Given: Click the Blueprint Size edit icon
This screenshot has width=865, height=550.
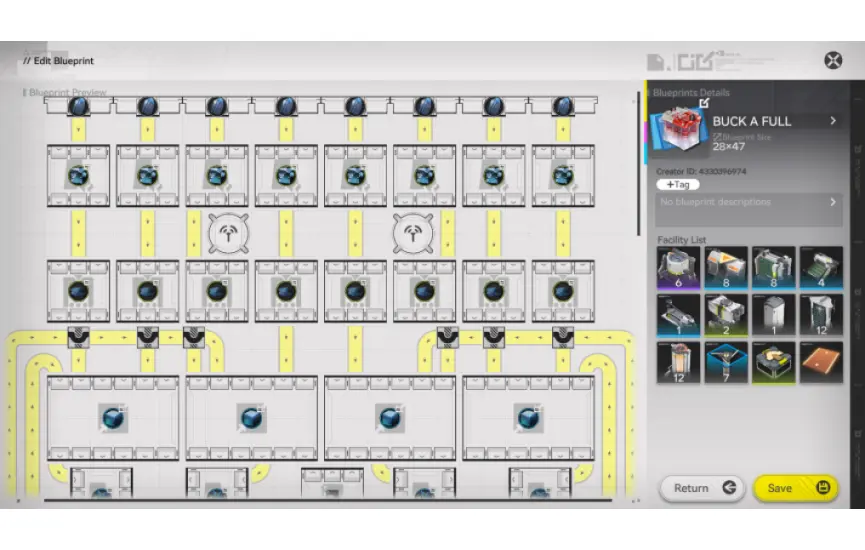Looking at the screenshot, I should coord(717,136).
